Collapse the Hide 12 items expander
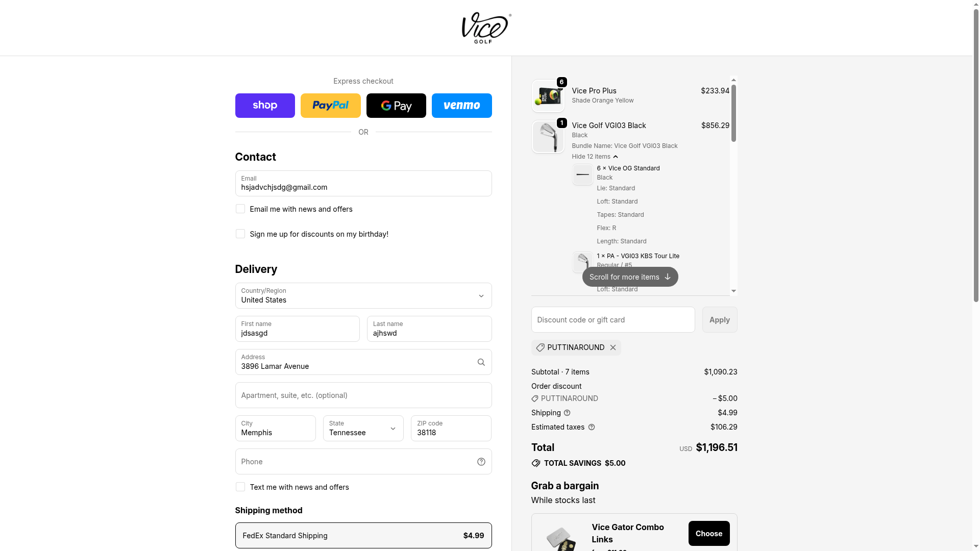The width and height of the screenshot is (980, 551). tap(595, 157)
